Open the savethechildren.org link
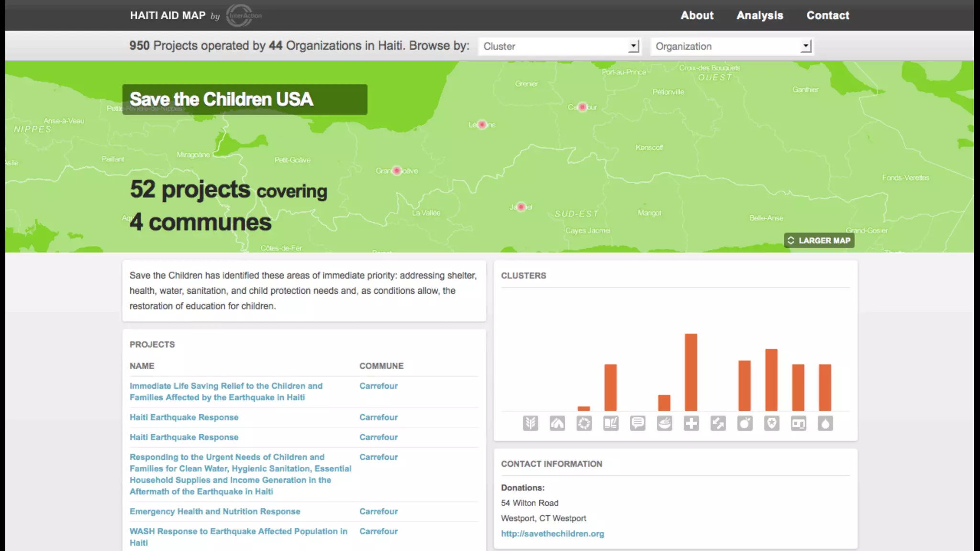 [x=552, y=534]
